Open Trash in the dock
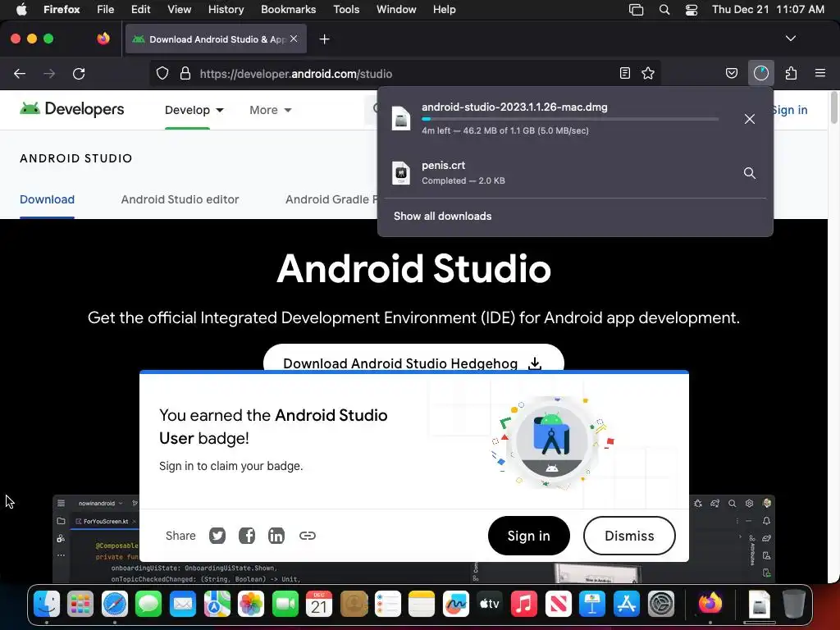840x630 pixels. [x=794, y=605]
